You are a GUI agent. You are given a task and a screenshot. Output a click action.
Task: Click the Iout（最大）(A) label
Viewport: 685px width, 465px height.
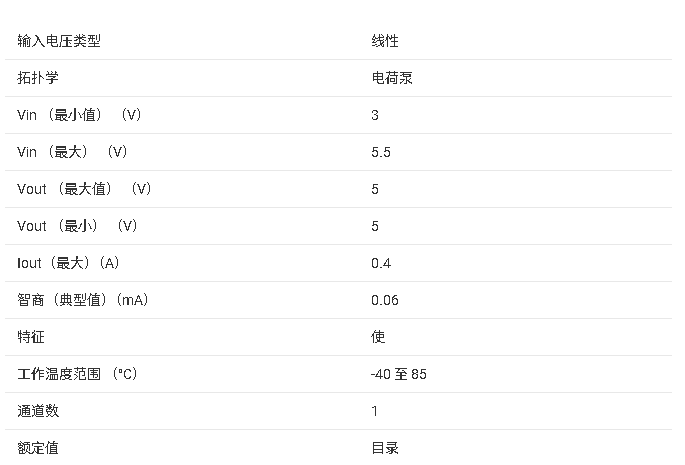(x=69, y=263)
